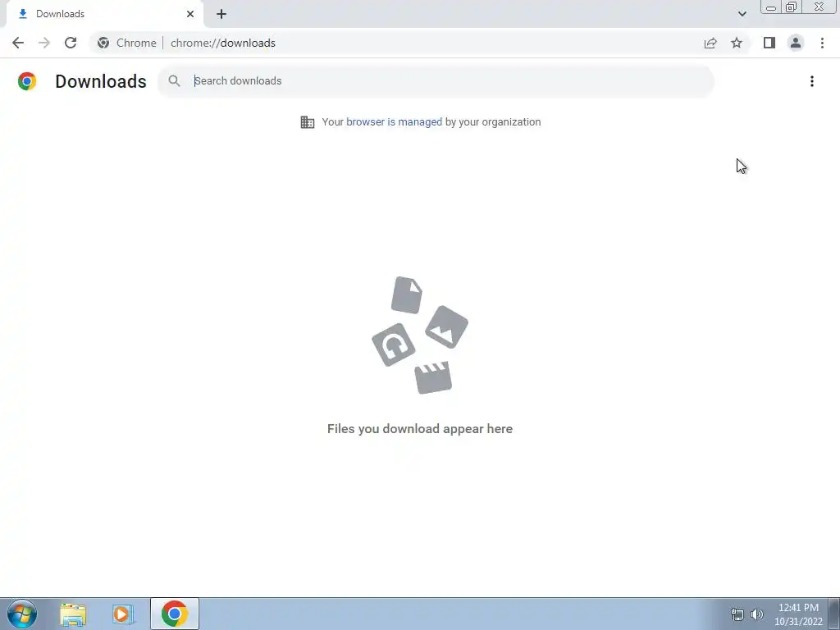Screen dimensions: 840x630
Task: Open Chrome's three-dot customize menu
Action: [x=822, y=43]
